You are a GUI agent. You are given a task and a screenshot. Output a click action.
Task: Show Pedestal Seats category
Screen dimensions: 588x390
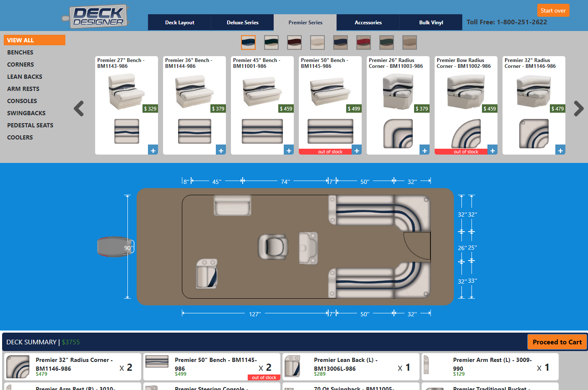tap(30, 125)
